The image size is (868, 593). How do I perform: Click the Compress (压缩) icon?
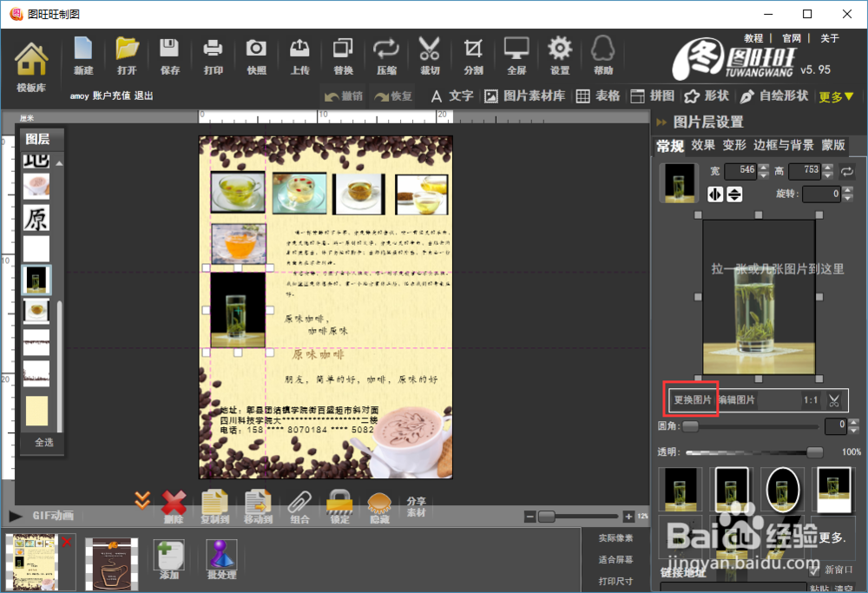[386, 49]
